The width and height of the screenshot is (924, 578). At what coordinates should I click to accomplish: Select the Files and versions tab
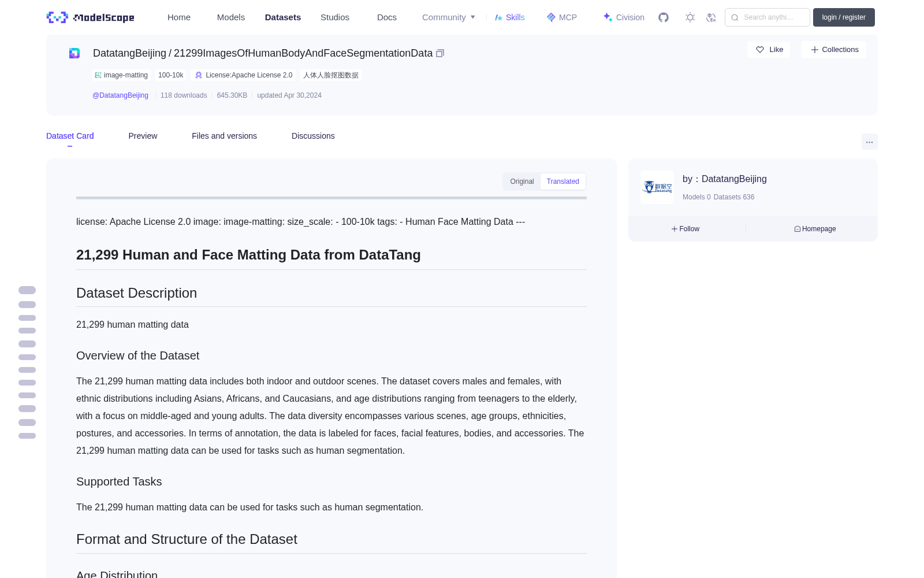pos(224,136)
